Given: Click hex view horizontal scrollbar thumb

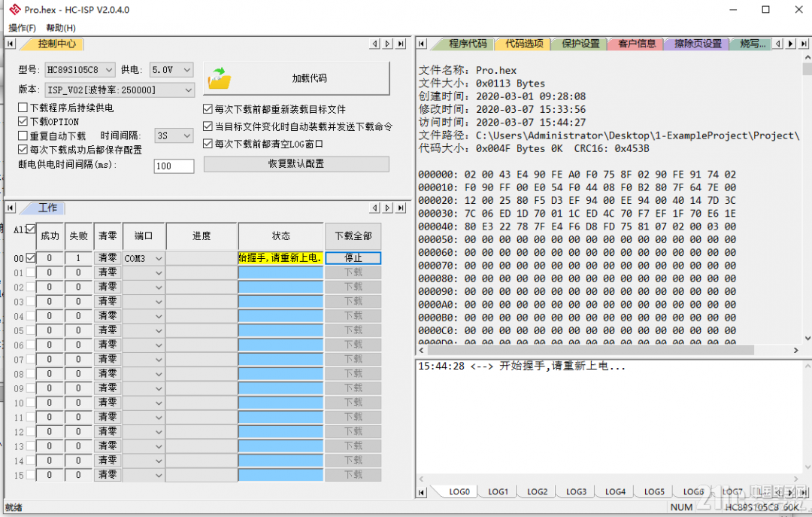Looking at the screenshot, I should 590,351.
